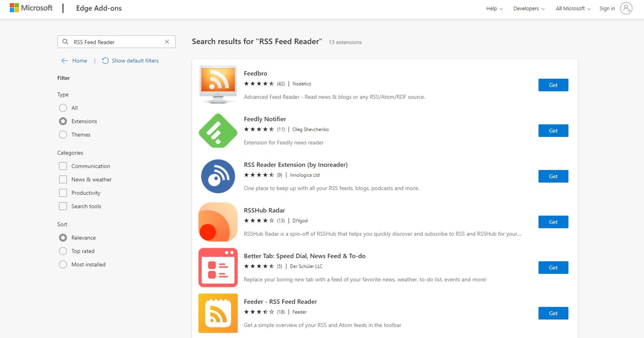Open Better Tab: Speed Dial title
Image resolution: width=644 pixels, height=338 pixels.
(x=305, y=256)
